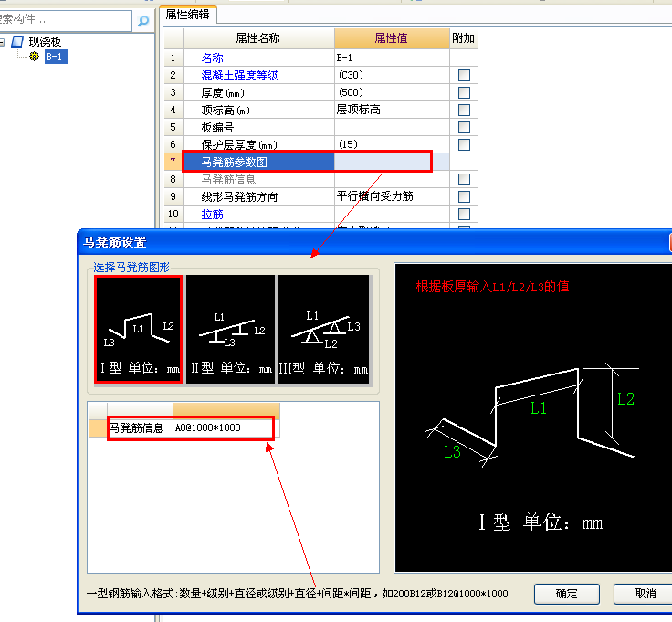This screenshot has height=622, width=672.
Task: Switch to the 属性编辑 tab
Action: [187, 15]
